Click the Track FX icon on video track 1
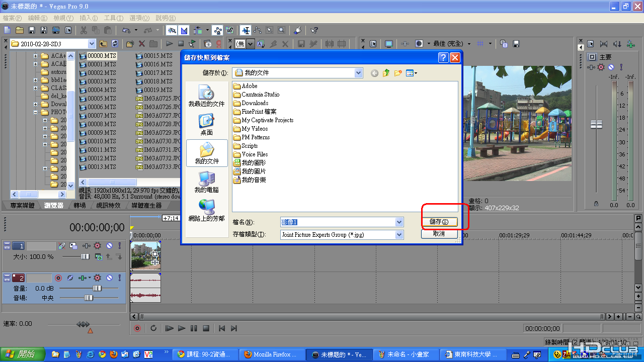The image size is (644, 362). [97, 246]
